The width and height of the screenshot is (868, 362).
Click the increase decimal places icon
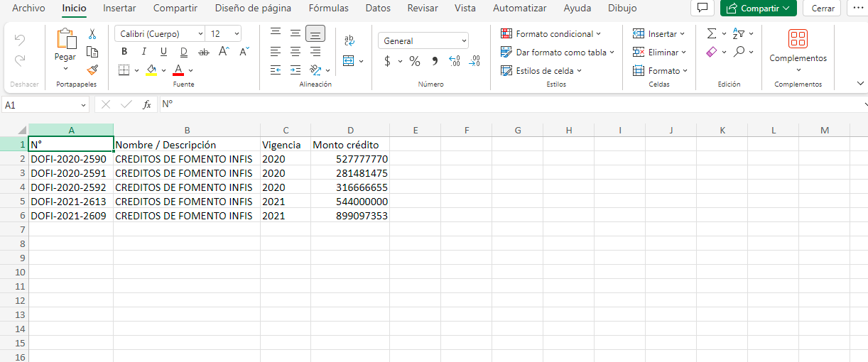(455, 61)
